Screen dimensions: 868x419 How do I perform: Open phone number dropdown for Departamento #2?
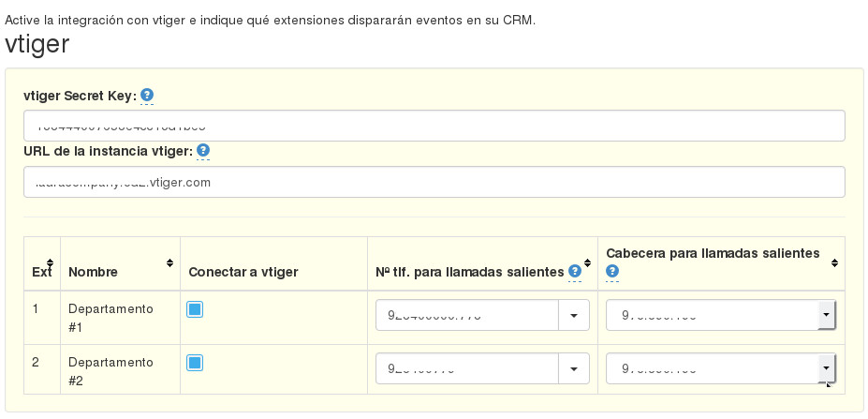[x=573, y=368]
